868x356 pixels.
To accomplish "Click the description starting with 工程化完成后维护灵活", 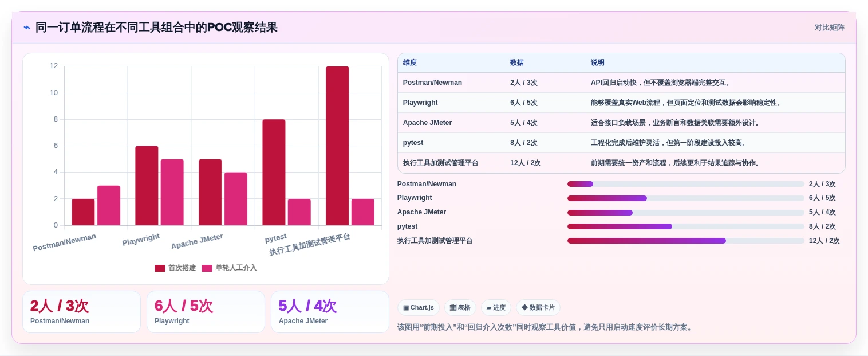I will 669,143.
